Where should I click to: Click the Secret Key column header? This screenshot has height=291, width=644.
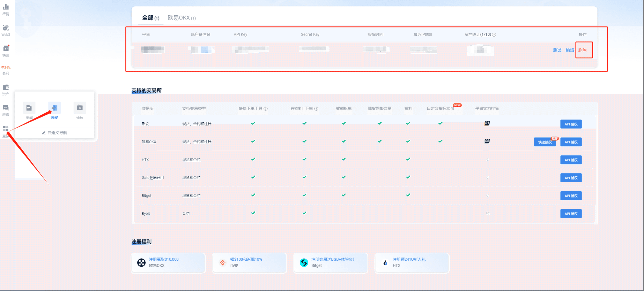point(310,35)
